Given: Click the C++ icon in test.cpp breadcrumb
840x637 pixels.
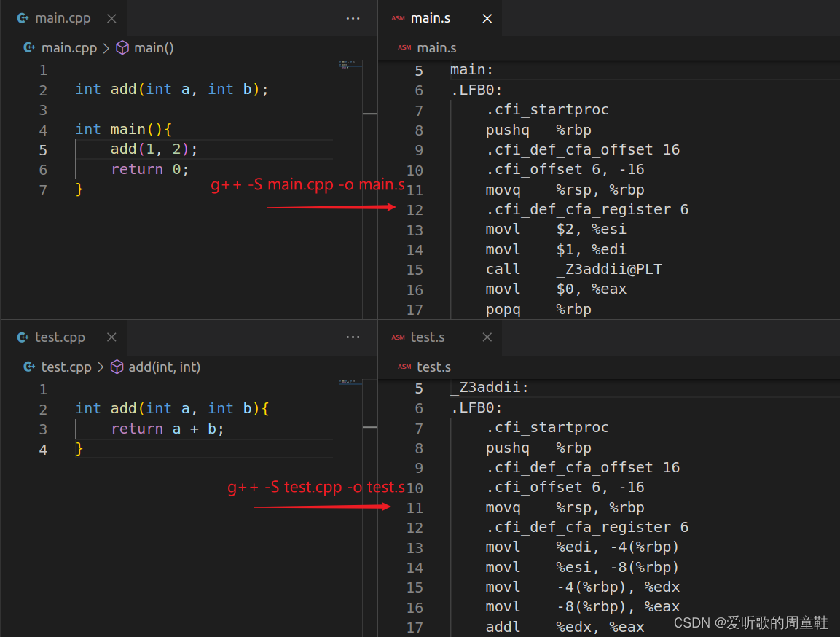Looking at the screenshot, I should coord(29,367).
